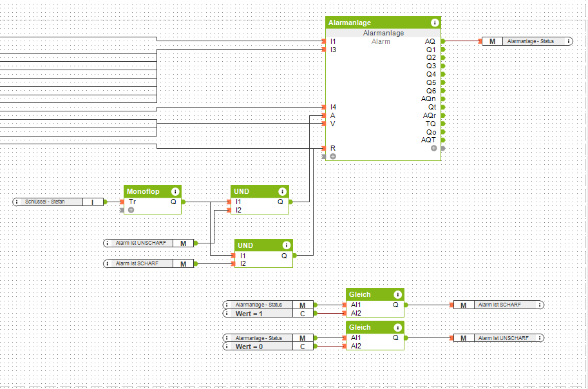The height and width of the screenshot is (389, 588).
Task: Select the Alarmanlage block title bar
Action: click(383, 23)
